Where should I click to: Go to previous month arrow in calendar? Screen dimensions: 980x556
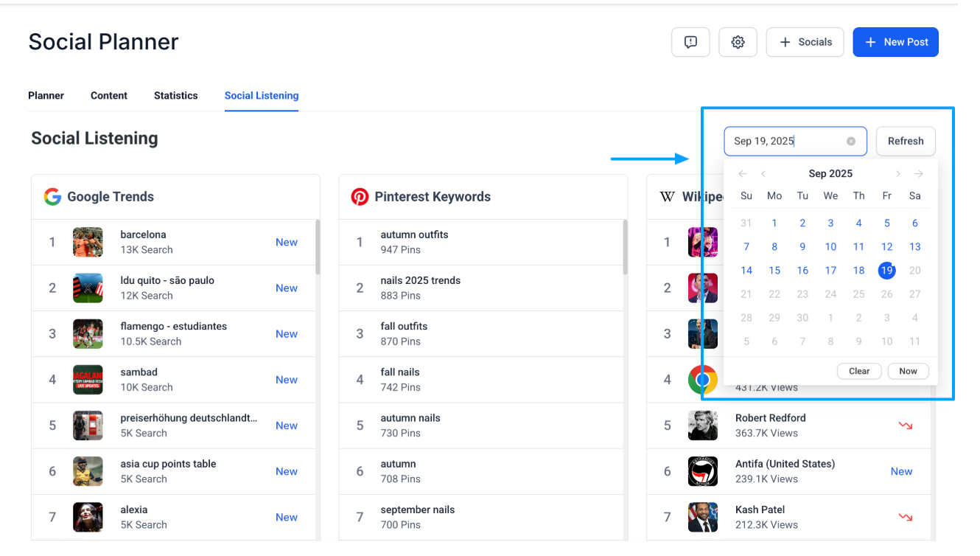[763, 174]
